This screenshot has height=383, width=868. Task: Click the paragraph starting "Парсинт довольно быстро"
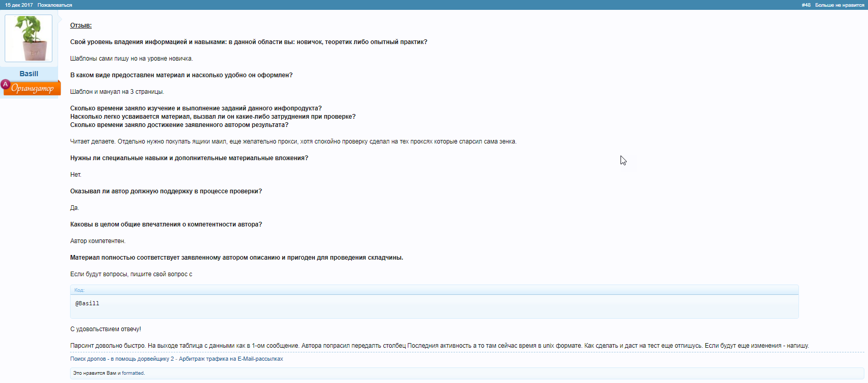tap(439, 346)
